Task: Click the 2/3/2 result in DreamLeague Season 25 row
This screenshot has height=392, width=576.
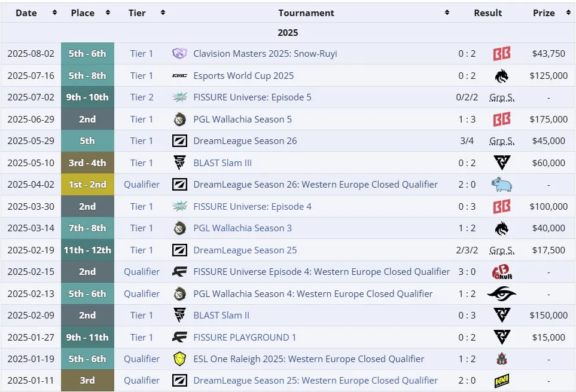Action: (467, 250)
